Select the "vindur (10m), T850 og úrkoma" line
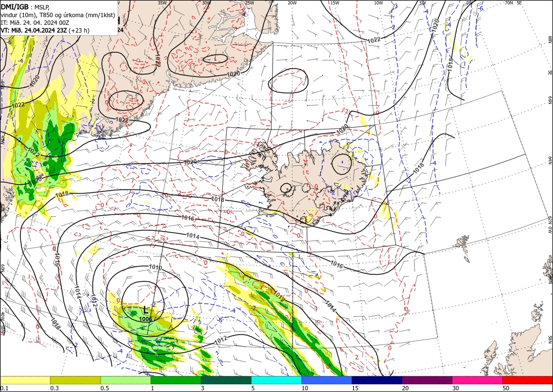The height and width of the screenshot is (392, 553). point(58,14)
